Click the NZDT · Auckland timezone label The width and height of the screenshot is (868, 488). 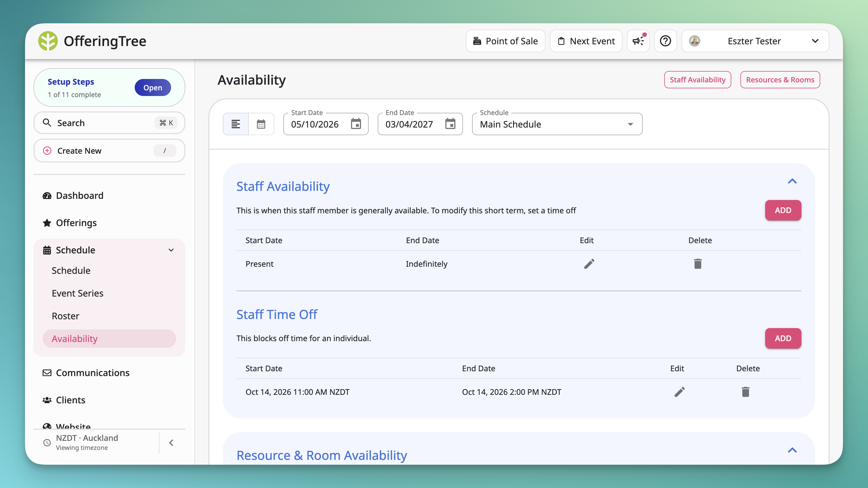pos(87,438)
